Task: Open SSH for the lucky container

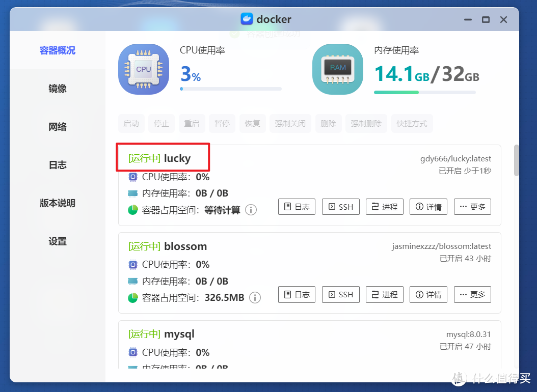Action: click(x=340, y=206)
